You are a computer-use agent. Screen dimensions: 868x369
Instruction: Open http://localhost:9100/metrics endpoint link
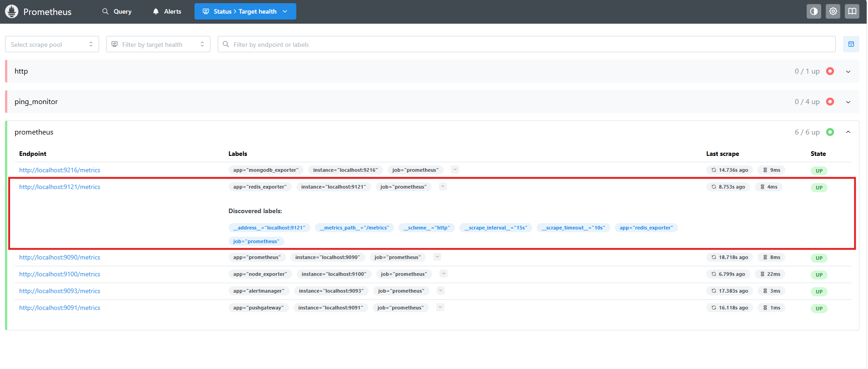click(x=60, y=274)
